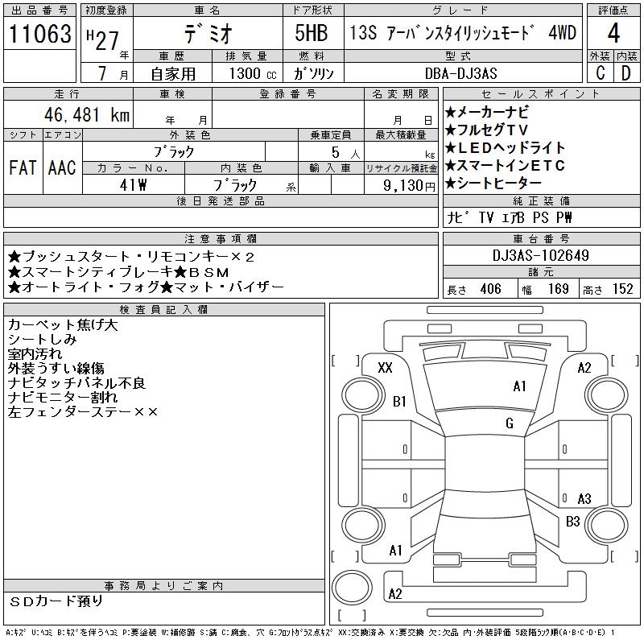Image resolution: width=644 pixels, height=644 pixels.
Task: Click the sales point ★メーカーナビ
Action: point(487,112)
